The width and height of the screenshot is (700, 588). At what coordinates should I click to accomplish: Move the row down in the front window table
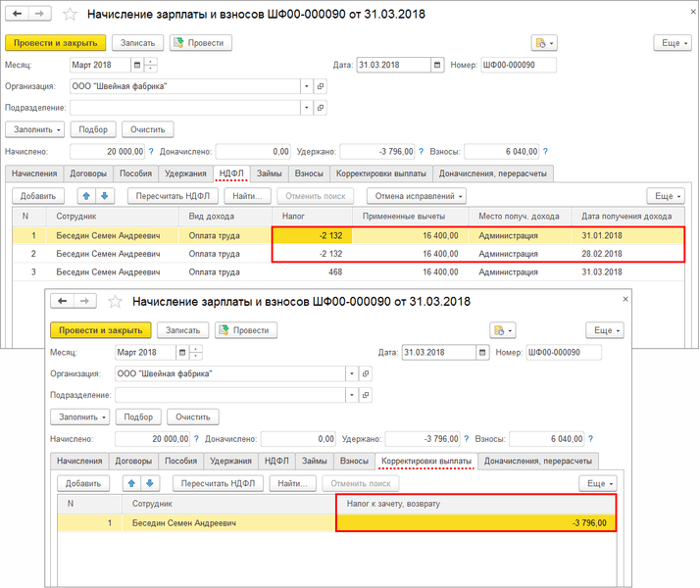click(150, 483)
